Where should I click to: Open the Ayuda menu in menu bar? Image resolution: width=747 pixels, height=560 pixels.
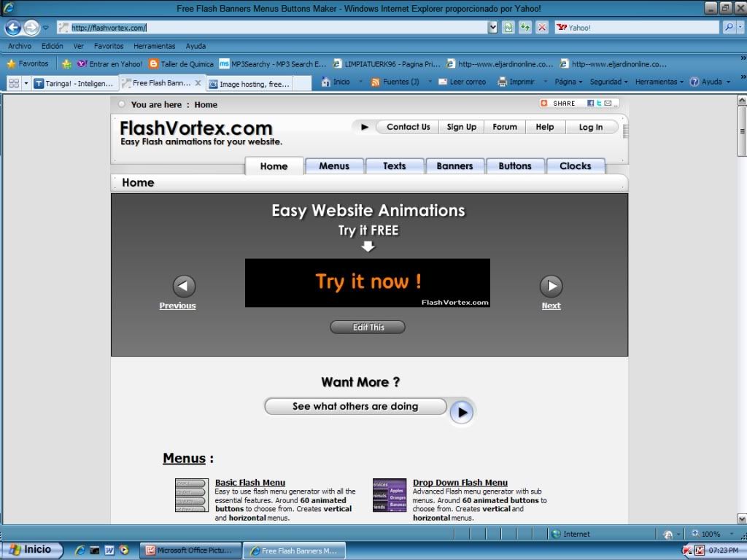point(196,46)
